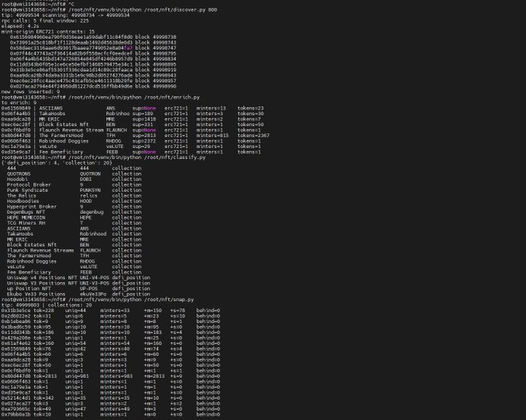Screen dimensions: 526x420
Task: Click the enrich.py command path
Action: (172, 97)
